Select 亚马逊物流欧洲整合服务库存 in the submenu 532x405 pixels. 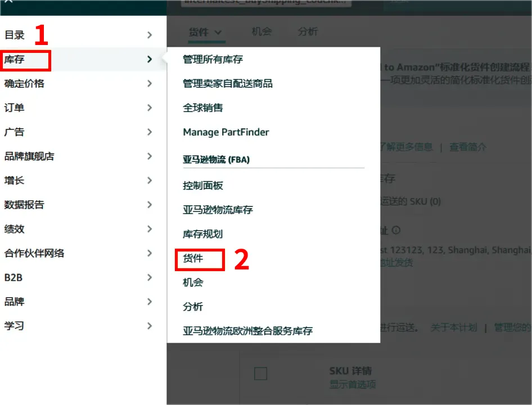click(247, 331)
